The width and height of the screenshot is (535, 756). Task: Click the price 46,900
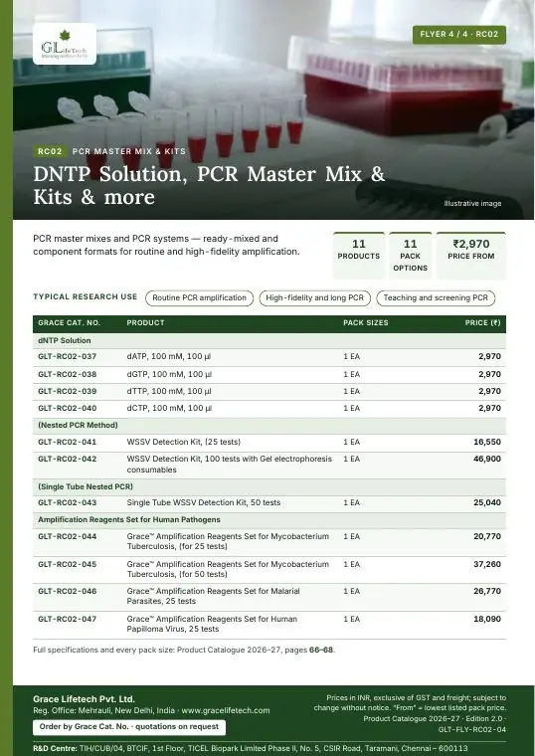(x=487, y=459)
